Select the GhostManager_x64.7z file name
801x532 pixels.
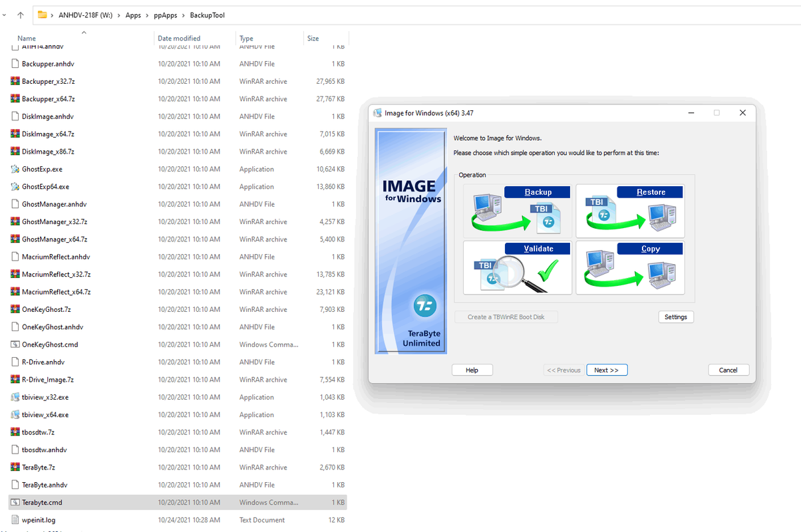55,239
